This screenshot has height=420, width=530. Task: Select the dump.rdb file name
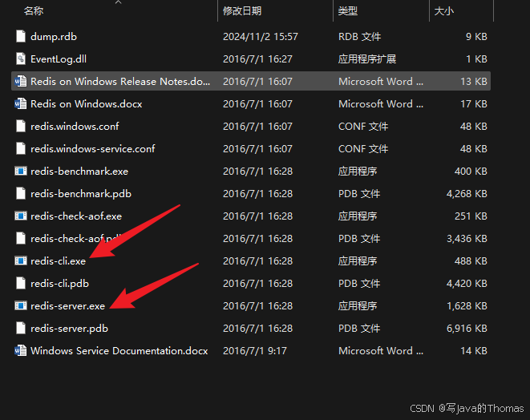click(x=54, y=37)
